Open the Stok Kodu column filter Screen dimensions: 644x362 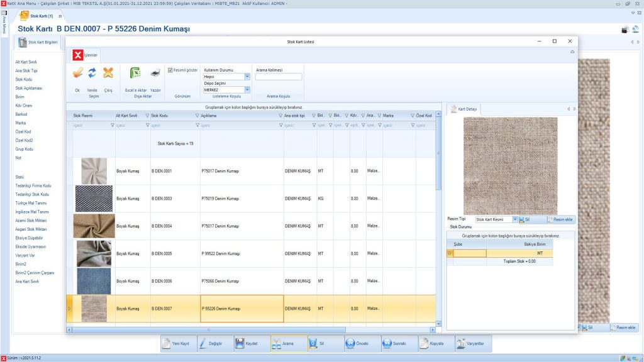(197, 116)
